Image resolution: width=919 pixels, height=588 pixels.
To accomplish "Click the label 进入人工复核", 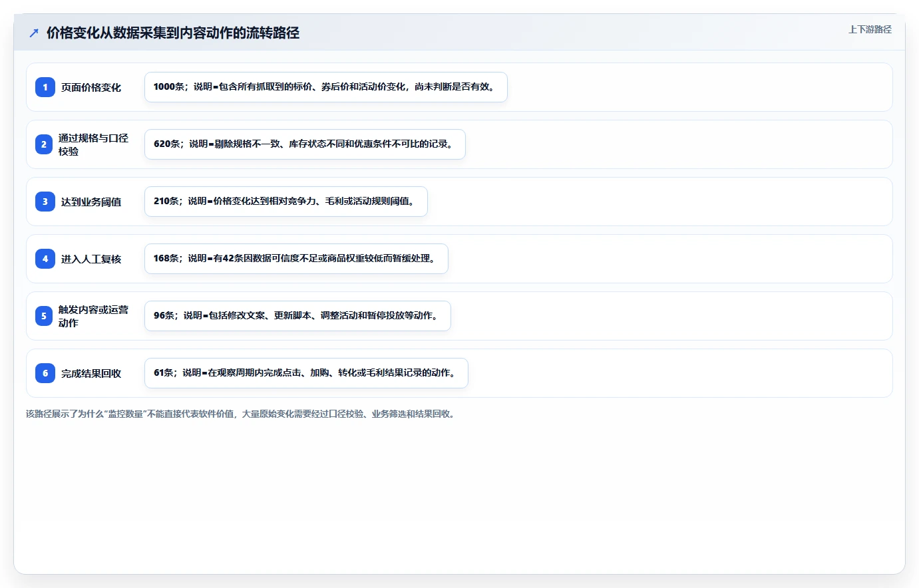I will (x=91, y=259).
